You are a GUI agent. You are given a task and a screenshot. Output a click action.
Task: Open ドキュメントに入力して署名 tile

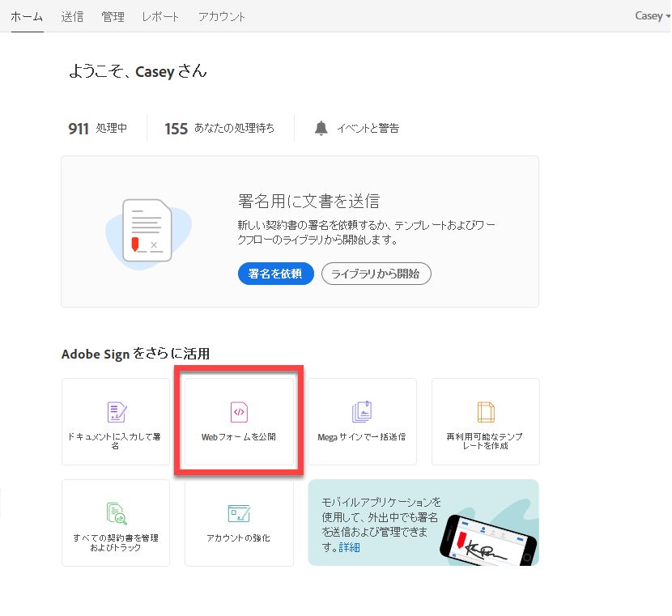[116, 422]
